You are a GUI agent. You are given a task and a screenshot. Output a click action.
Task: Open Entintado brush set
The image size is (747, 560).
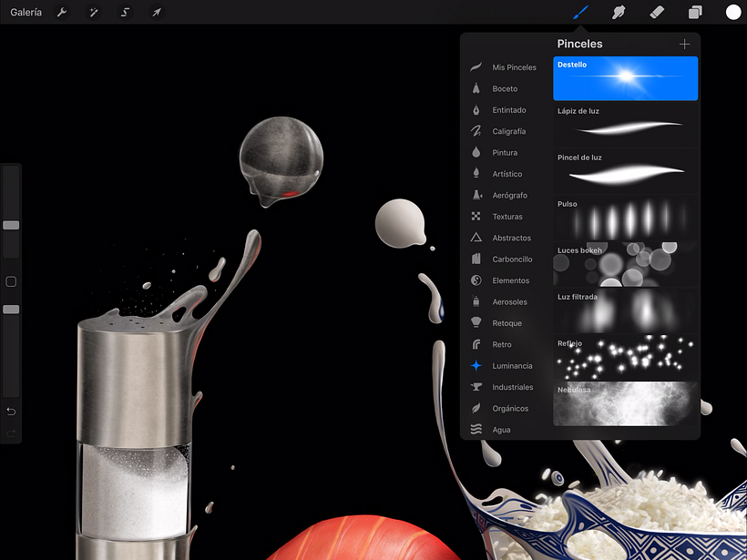(x=503, y=110)
